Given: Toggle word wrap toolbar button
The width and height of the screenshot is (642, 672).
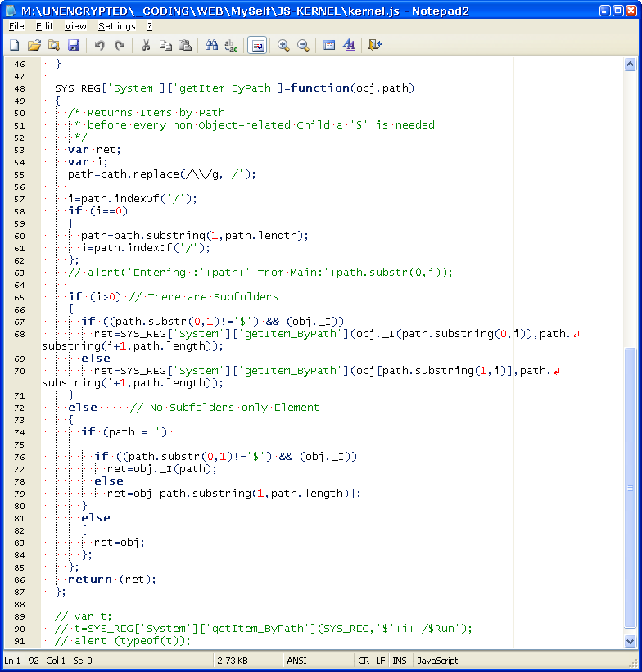Looking at the screenshot, I should point(257,45).
